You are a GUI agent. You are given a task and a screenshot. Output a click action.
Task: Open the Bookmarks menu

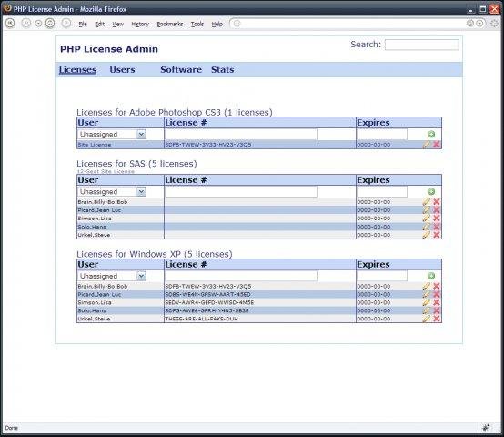click(x=170, y=24)
